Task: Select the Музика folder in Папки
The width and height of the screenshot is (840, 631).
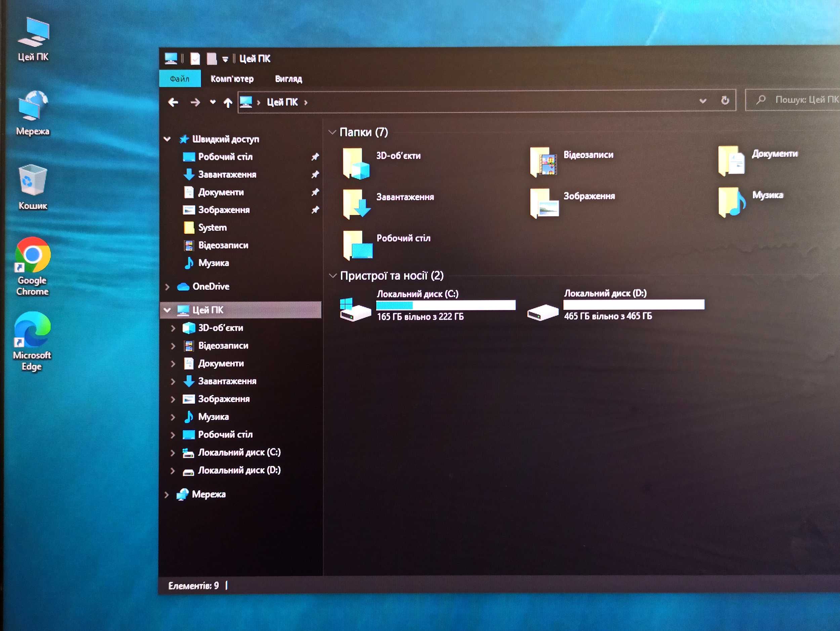Action: (x=751, y=201)
